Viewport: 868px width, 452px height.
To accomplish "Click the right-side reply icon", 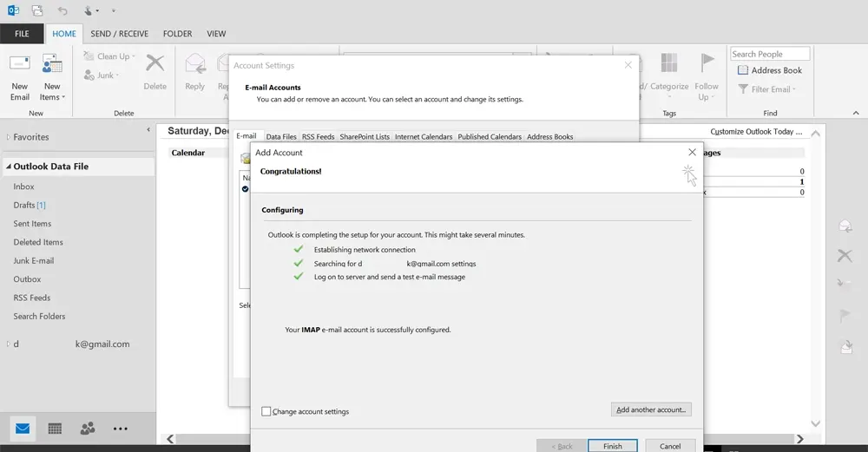I will point(845,226).
